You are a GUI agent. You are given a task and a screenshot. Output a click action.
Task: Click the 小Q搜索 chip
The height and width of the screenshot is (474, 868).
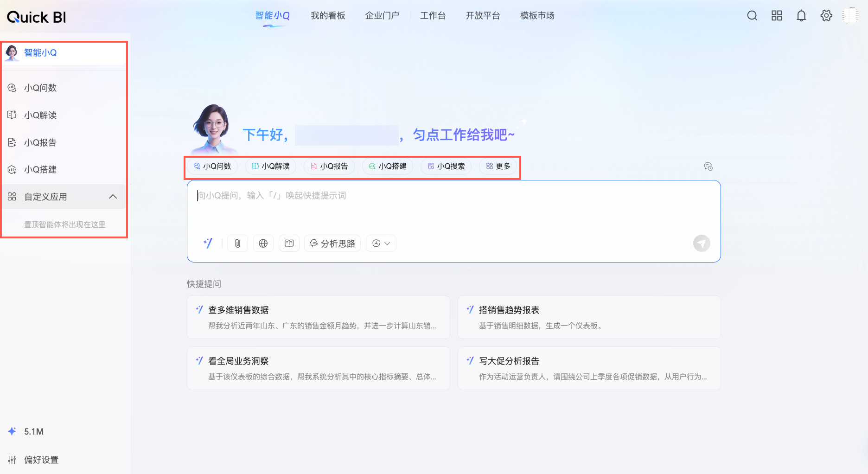446,166
